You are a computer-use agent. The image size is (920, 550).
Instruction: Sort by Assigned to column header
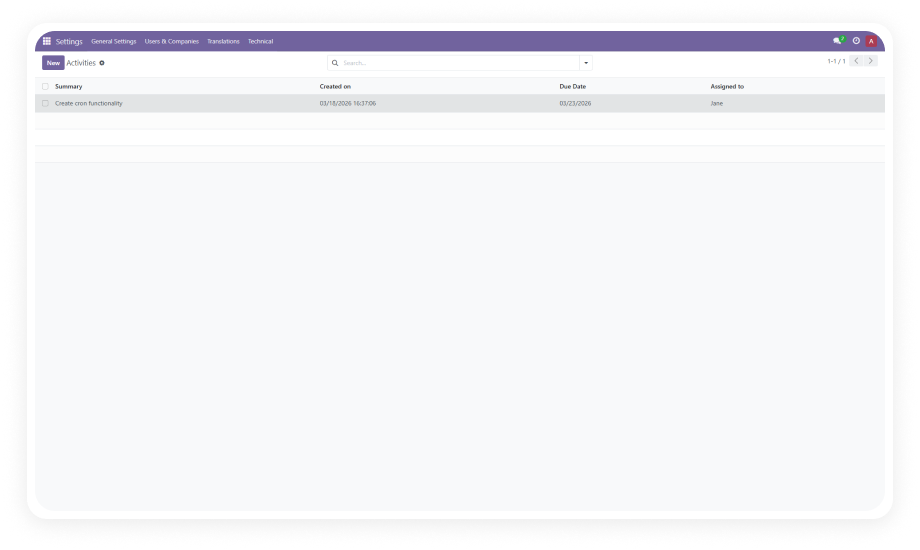point(727,86)
